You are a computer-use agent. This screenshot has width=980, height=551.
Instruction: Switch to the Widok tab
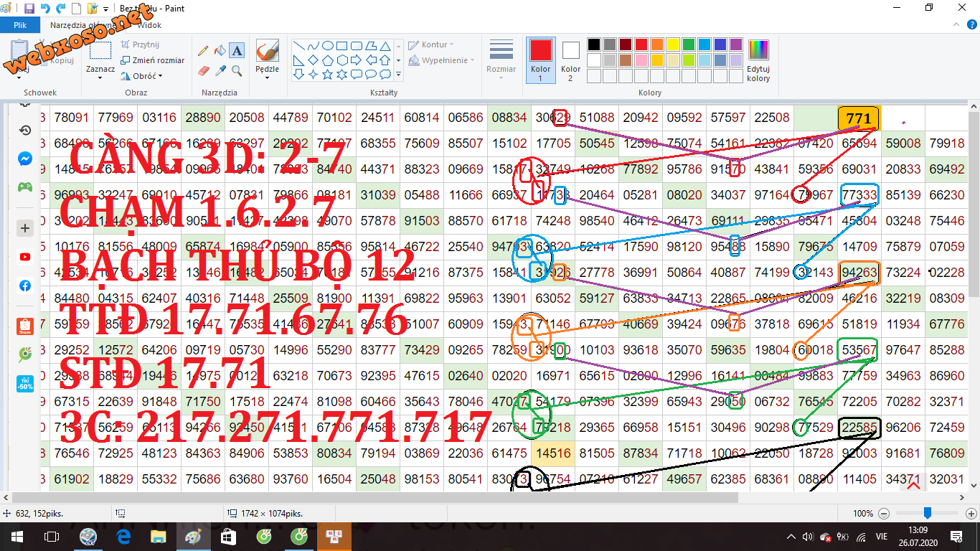tap(149, 24)
